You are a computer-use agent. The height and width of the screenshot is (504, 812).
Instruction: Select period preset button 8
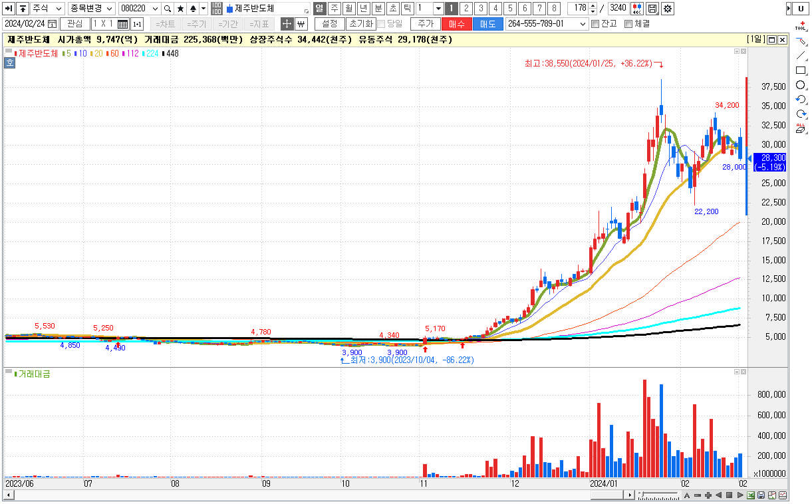click(x=554, y=9)
